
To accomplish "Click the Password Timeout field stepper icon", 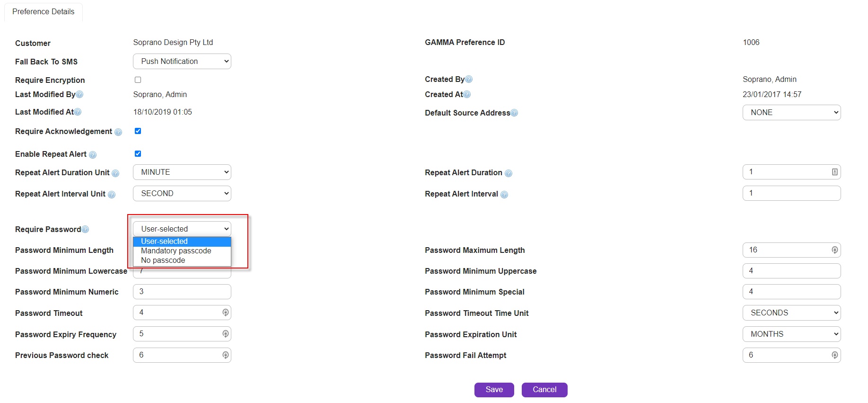I will pos(226,313).
